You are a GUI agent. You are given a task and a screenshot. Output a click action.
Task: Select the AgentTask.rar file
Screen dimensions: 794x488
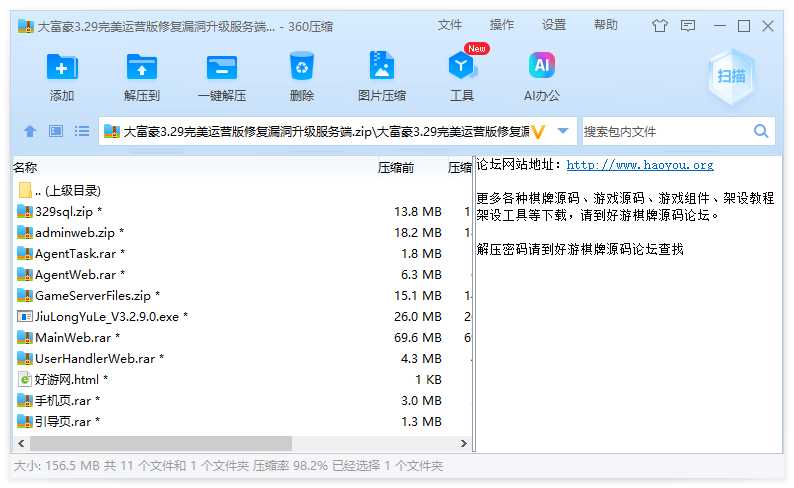click(x=242, y=254)
